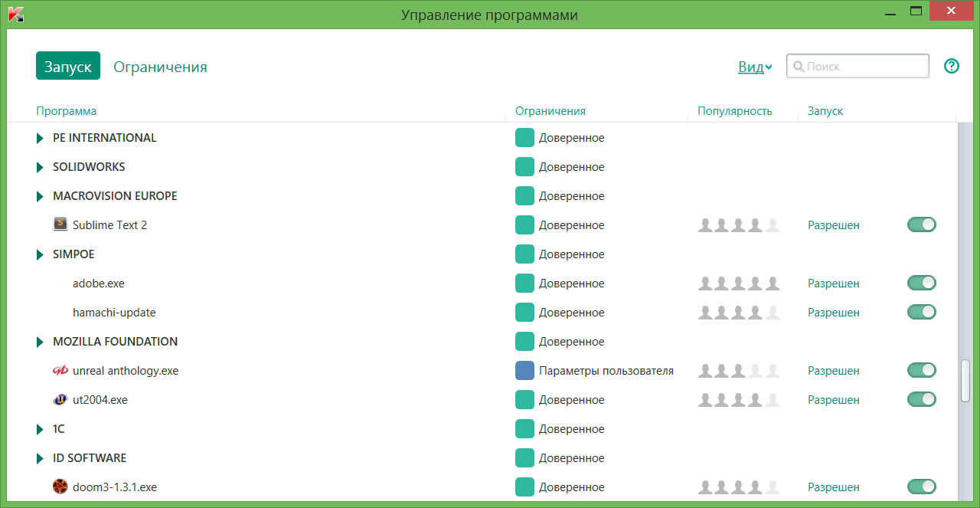The image size is (980, 508).
Task: Click Разрешен link for doom3-1.3.1.exe
Action: (834, 487)
